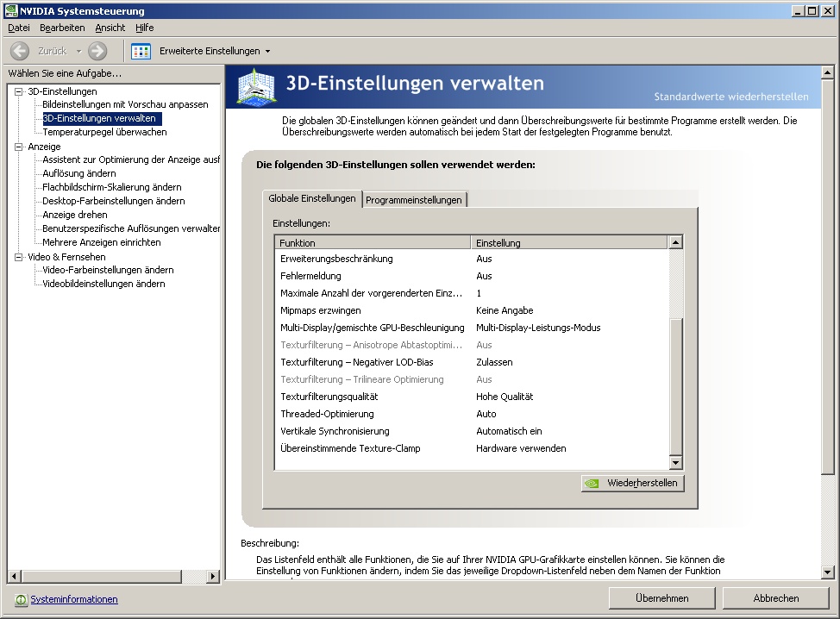Open the Zurück history dropdown arrow
The image size is (840, 619).
(x=78, y=52)
